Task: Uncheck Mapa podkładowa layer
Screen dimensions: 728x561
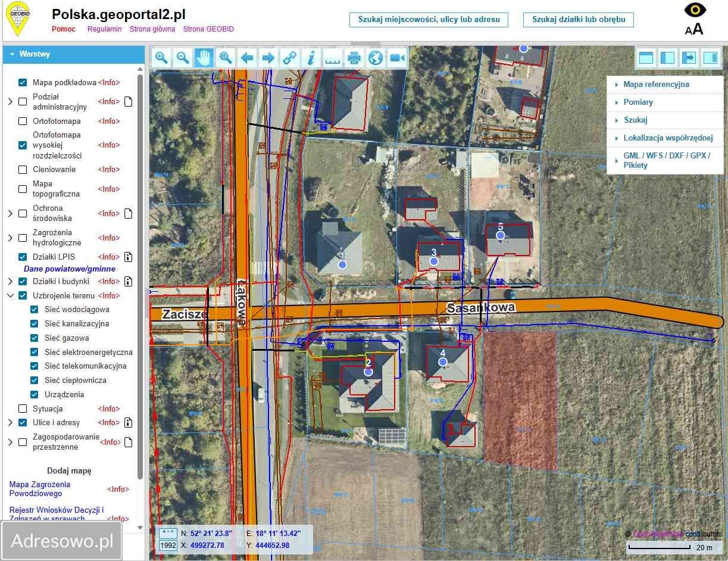Action: tap(23, 82)
